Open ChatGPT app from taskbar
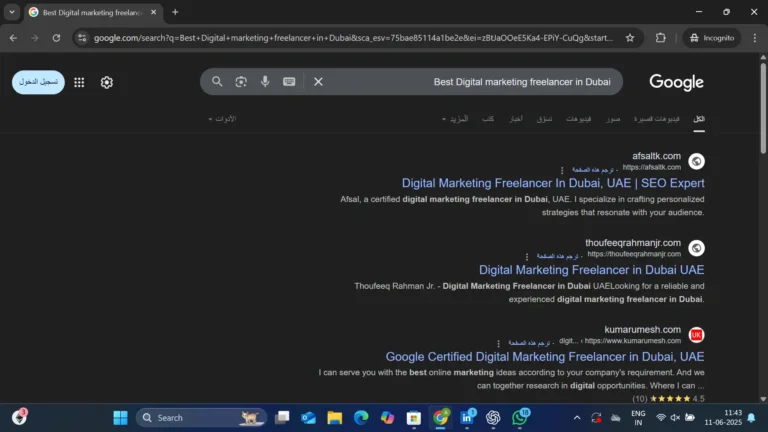The width and height of the screenshot is (768, 432). click(x=493, y=418)
